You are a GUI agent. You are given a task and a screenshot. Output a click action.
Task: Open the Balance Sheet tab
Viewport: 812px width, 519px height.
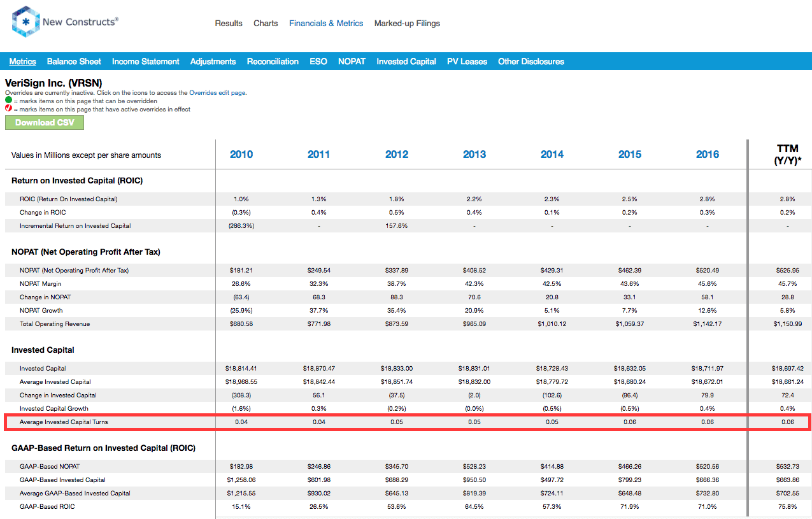[x=74, y=62]
